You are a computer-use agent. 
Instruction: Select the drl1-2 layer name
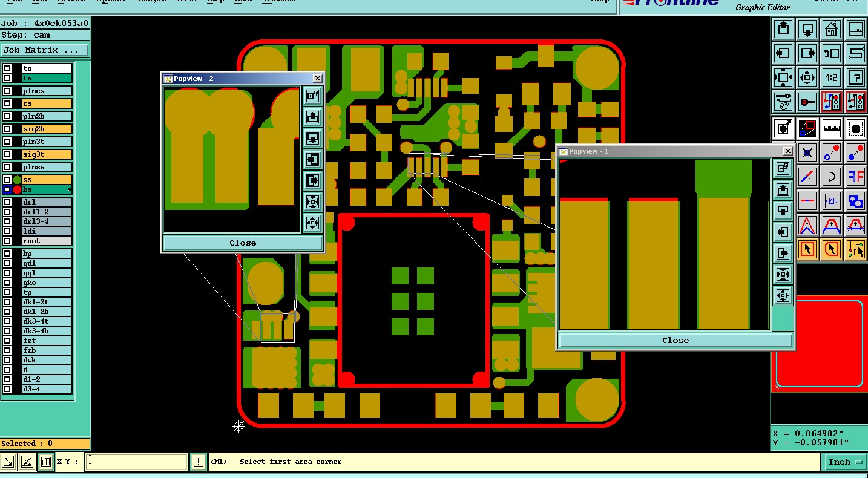click(47, 212)
